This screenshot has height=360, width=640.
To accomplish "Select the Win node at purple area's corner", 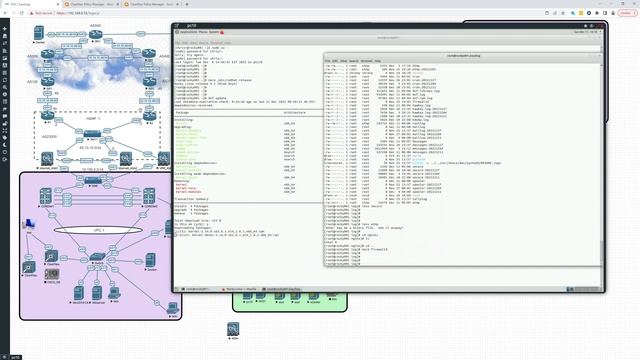I will click(x=173, y=309).
